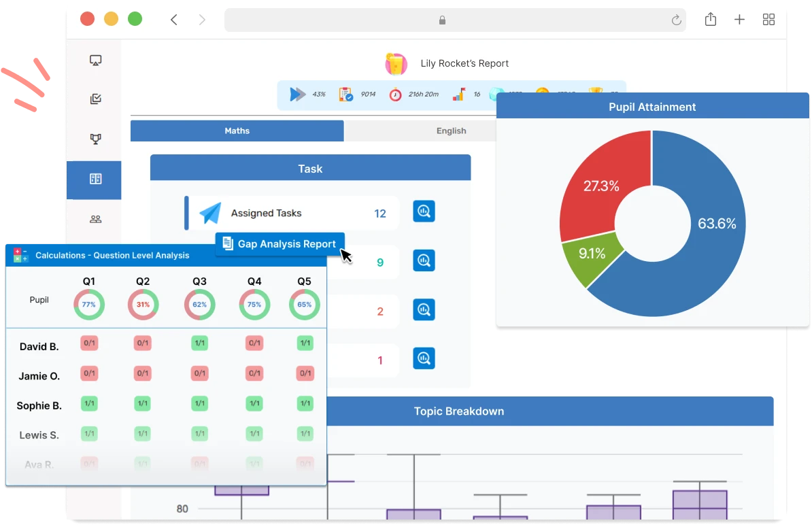
Task: Open the presentation screen icon in sidebar
Action: tap(95, 61)
